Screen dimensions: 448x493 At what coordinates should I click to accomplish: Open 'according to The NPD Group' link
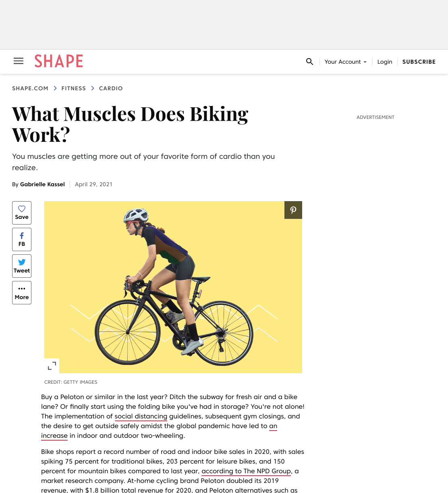246,471
